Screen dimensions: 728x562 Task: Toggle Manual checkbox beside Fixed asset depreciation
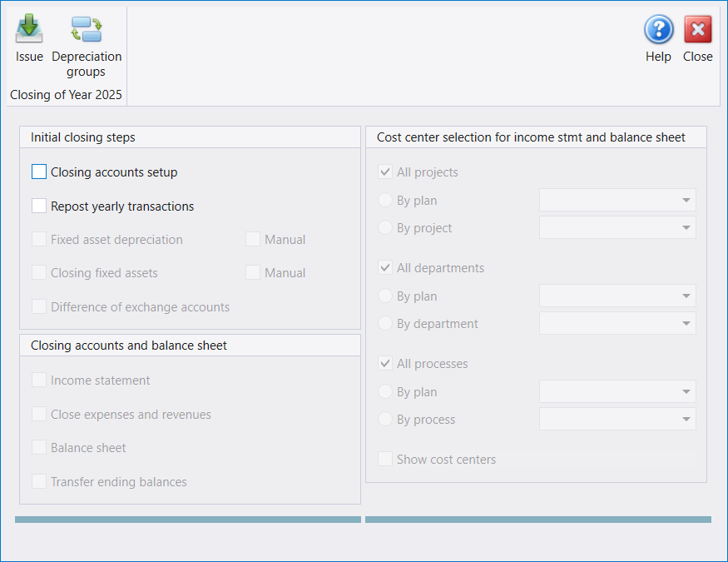(253, 240)
